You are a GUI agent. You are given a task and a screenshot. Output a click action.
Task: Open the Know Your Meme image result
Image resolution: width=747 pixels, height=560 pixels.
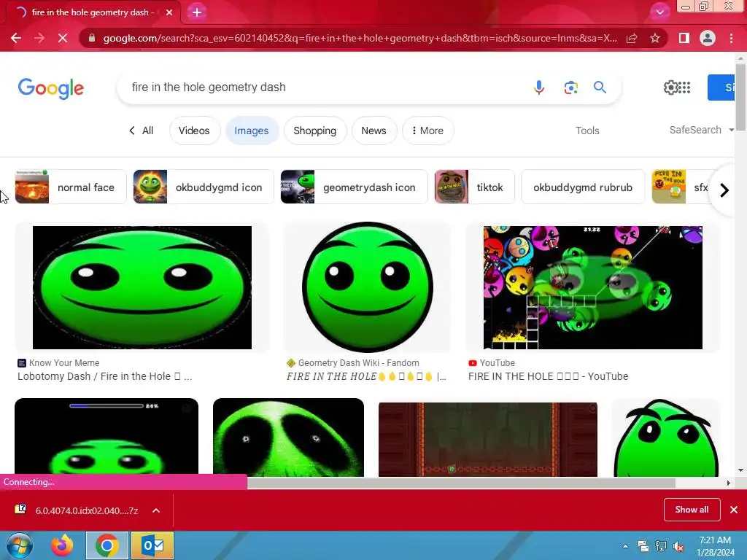142,287
